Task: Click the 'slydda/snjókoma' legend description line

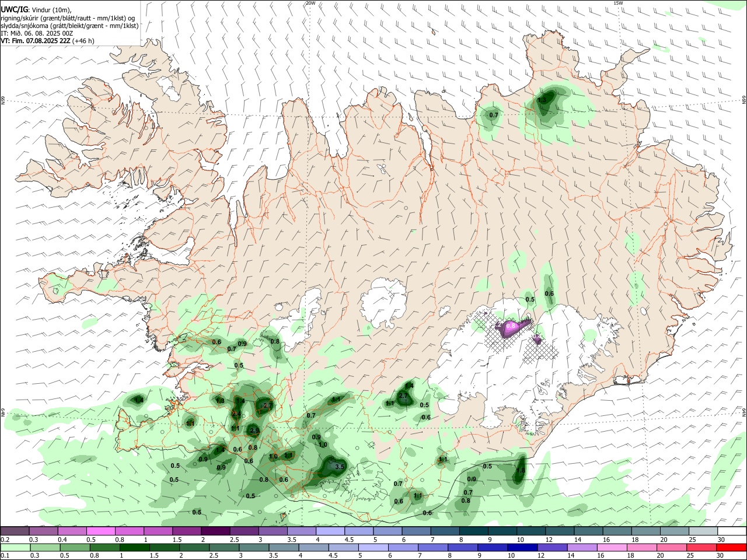Action: pyautogui.click(x=69, y=26)
